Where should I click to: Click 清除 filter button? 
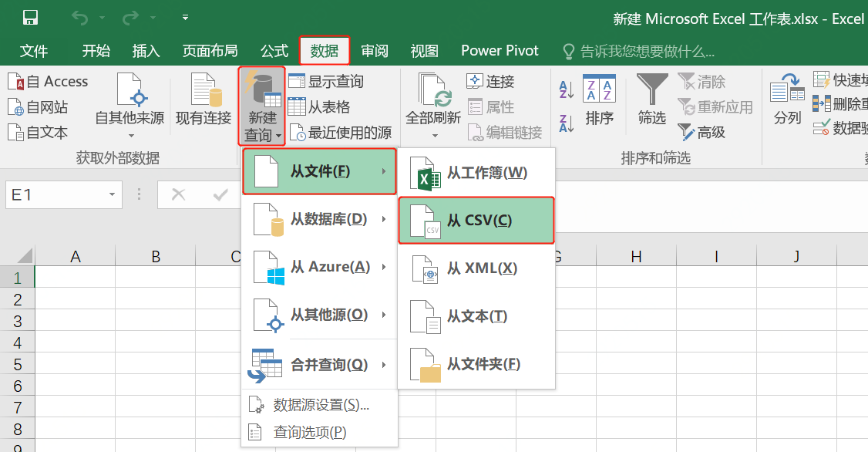coord(702,82)
